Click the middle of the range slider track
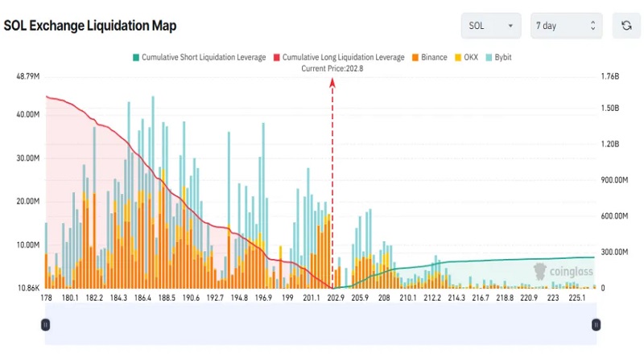This screenshot has height=362, width=644. pyautogui.click(x=320, y=324)
